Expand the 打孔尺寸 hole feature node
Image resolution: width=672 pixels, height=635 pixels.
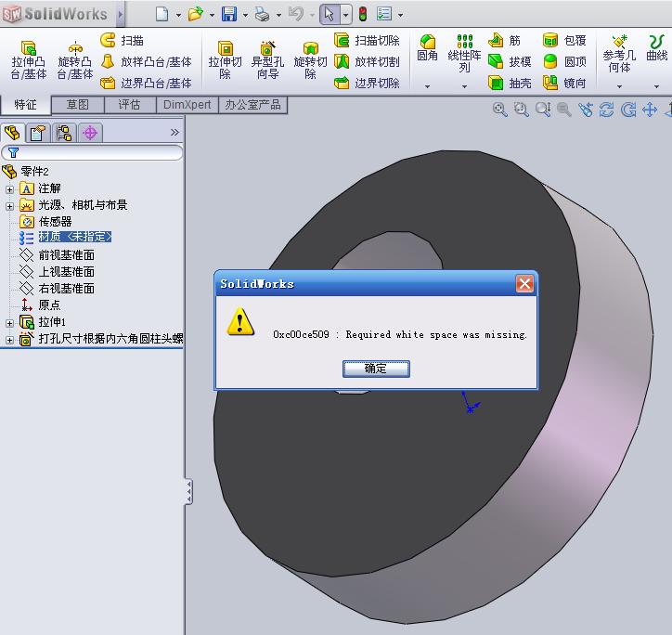pos(9,340)
